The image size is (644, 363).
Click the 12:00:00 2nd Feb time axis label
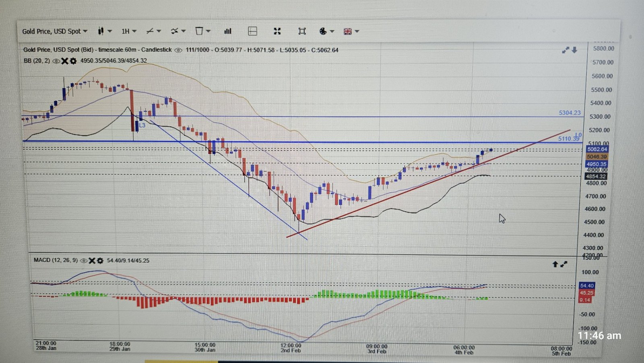(291, 348)
